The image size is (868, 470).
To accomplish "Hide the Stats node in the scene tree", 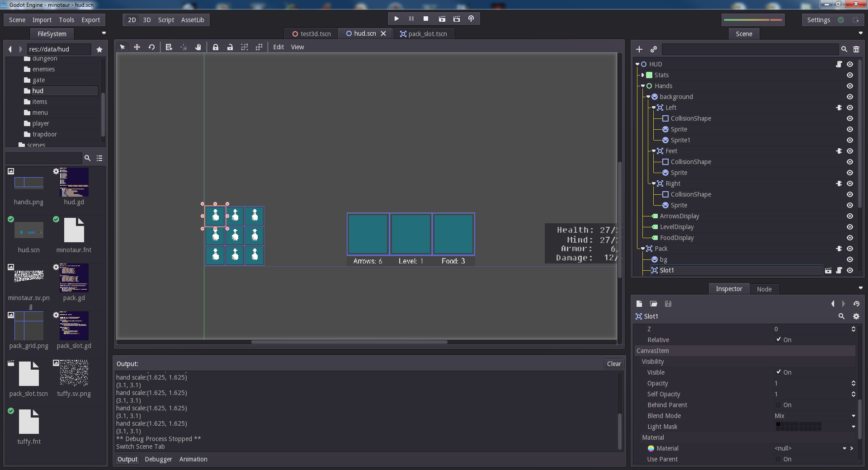I will [x=850, y=75].
